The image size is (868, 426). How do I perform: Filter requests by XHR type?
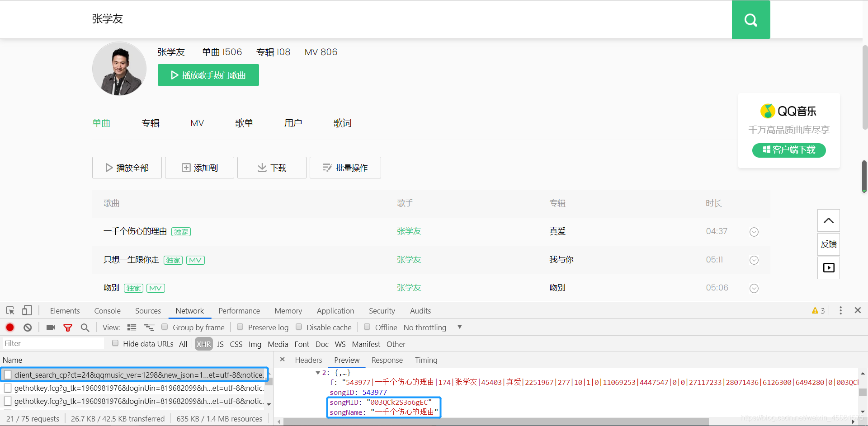coord(204,344)
